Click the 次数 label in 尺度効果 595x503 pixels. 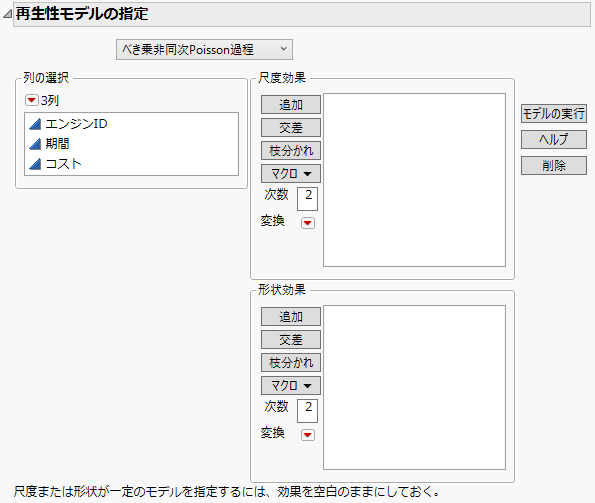[276, 194]
